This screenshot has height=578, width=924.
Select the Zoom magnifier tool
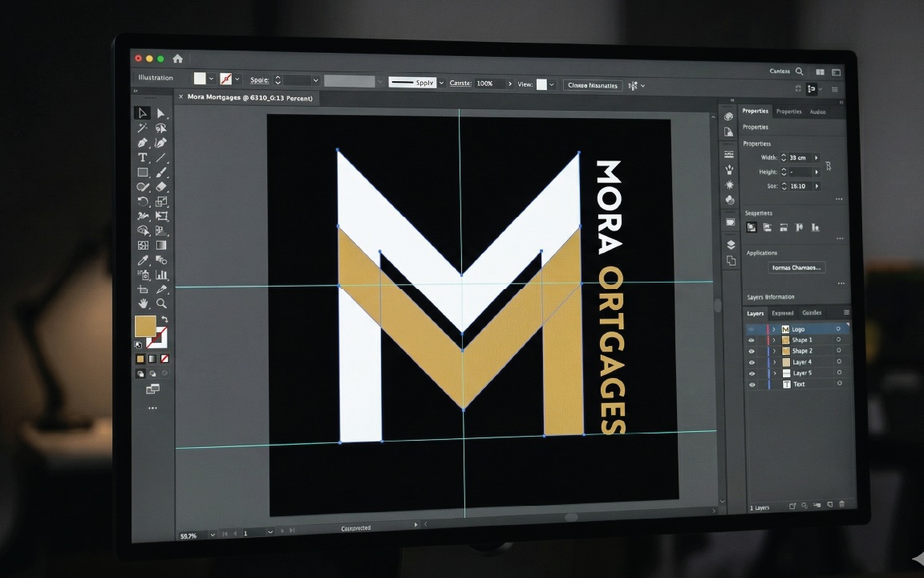[161, 303]
